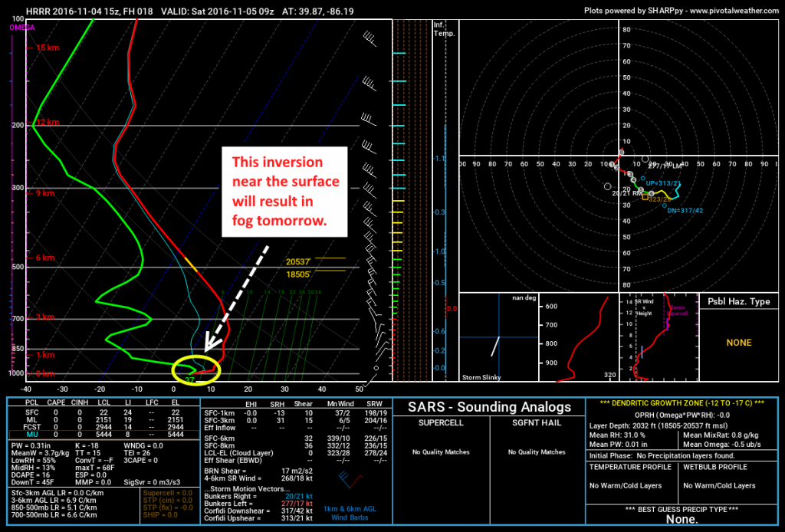Click the 'UP=313/21' hodograph label

click(663, 183)
